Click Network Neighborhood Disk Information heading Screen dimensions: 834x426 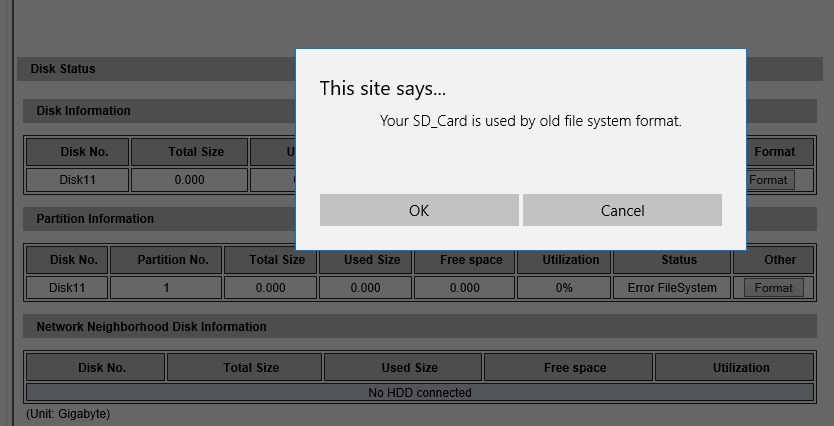(x=151, y=327)
